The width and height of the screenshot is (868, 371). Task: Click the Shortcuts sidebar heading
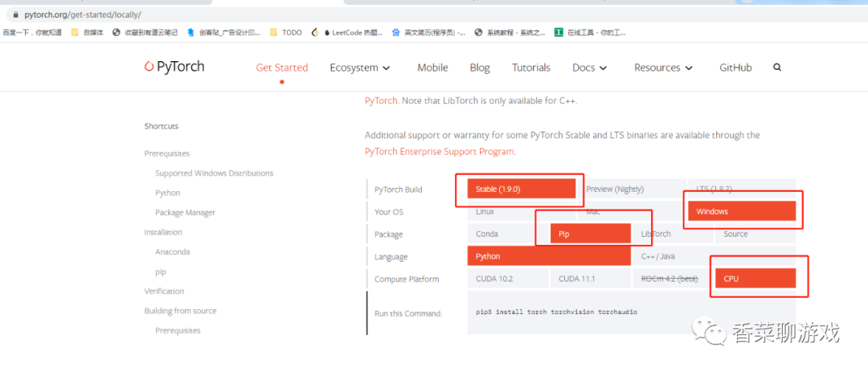tap(162, 126)
